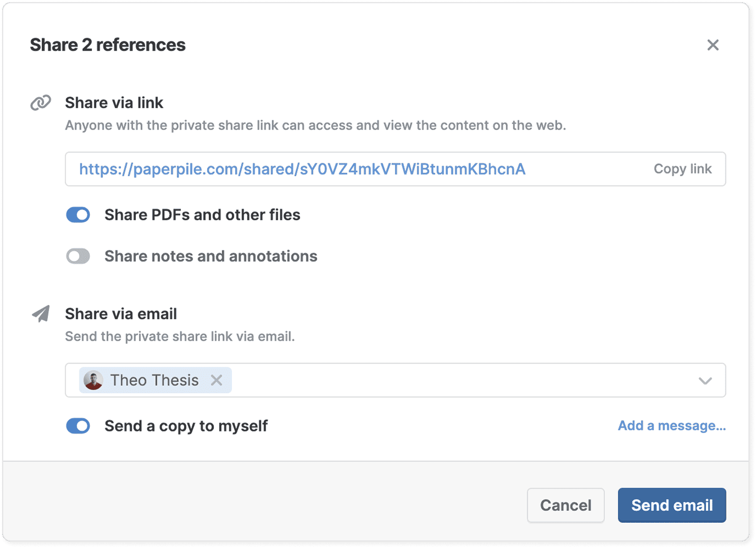Click Theo Thesis avatar picture
756x548 pixels.
click(93, 380)
